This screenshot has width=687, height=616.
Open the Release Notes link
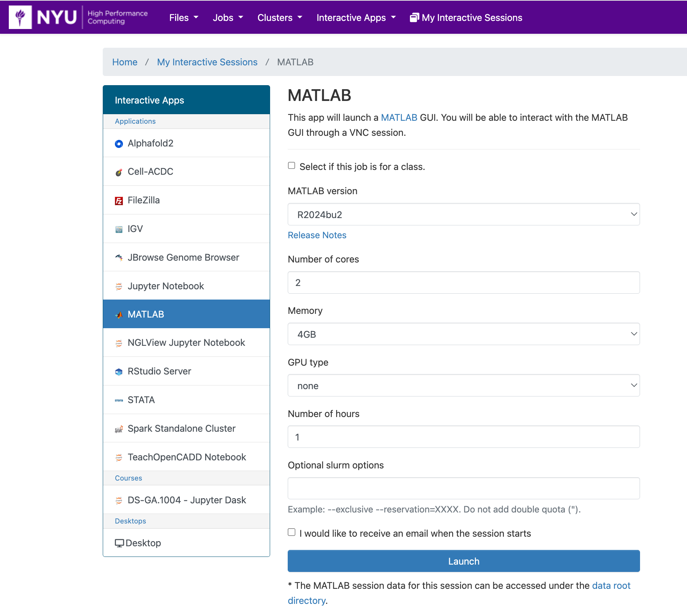(x=317, y=235)
